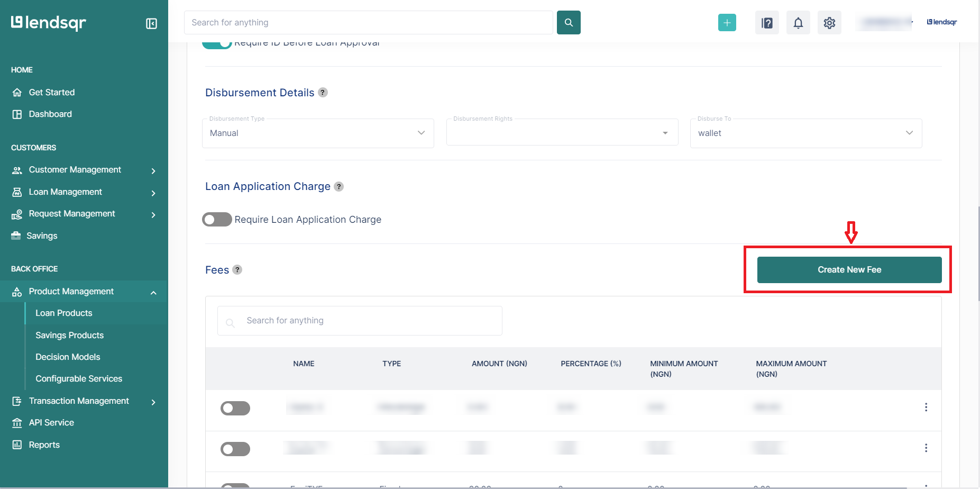
Task: Open Reports page
Action: point(44,445)
